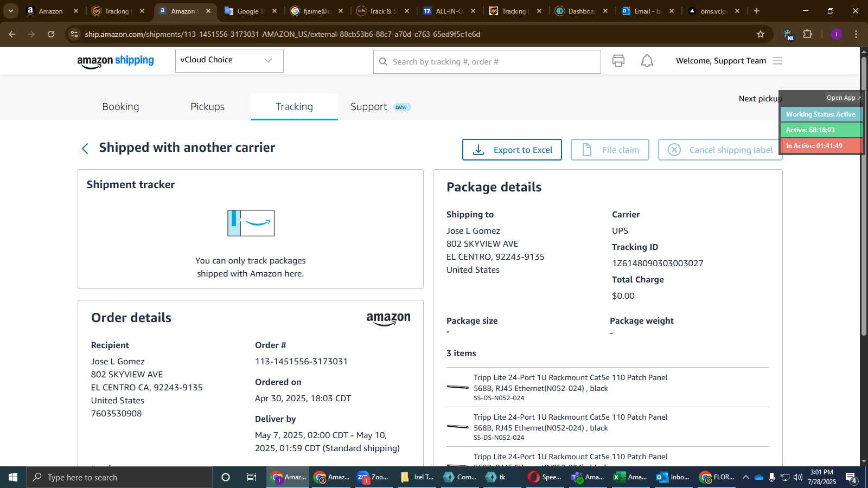Viewport: 868px width, 488px height.
Task: Click first patch panel item thumbnail
Action: (458, 387)
